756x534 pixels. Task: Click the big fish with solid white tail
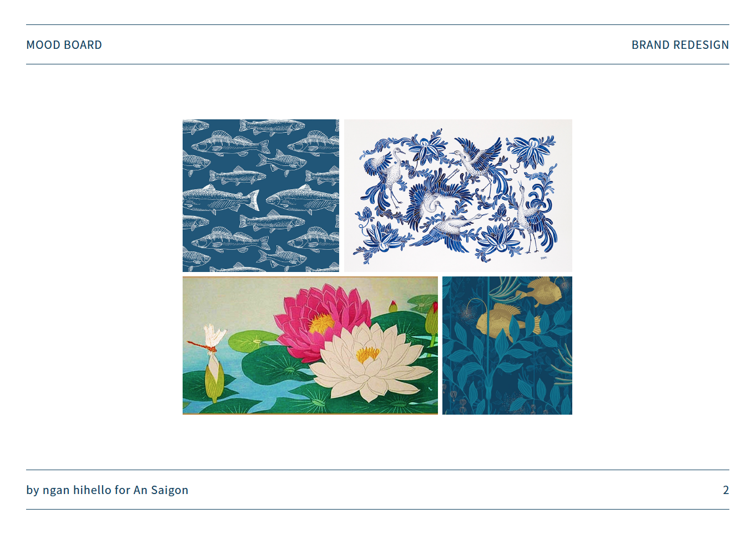tap(221, 200)
